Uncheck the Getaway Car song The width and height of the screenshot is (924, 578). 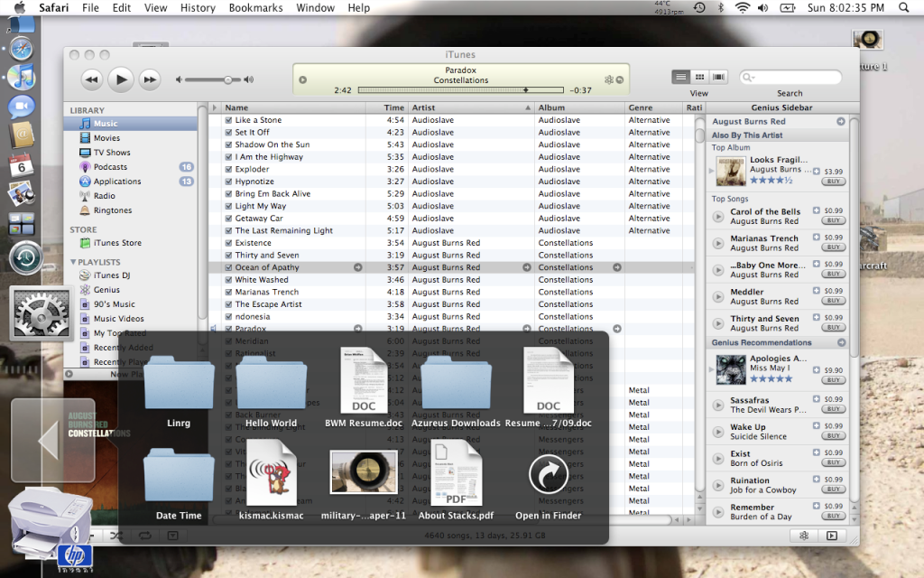coord(228,219)
